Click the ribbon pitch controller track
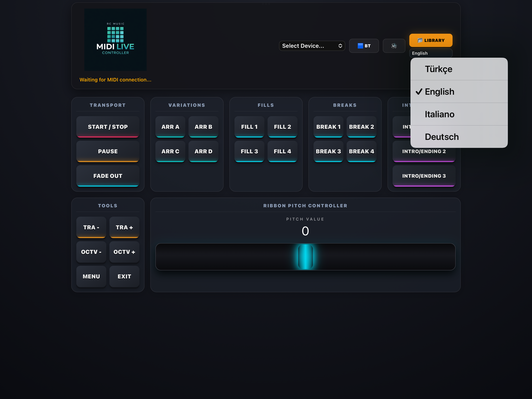The height and width of the screenshot is (399, 532). (306, 257)
